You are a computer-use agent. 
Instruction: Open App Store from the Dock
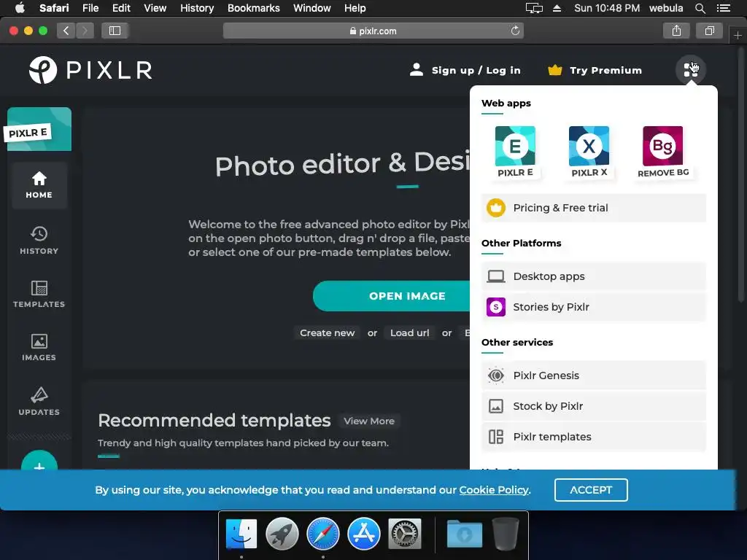(x=364, y=534)
